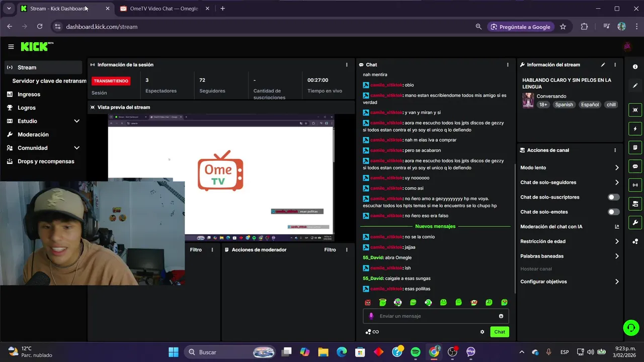The height and width of the screenshot is (362, 644).
Task: Click the info icon in right sidebar
Action: pos(635,67)
